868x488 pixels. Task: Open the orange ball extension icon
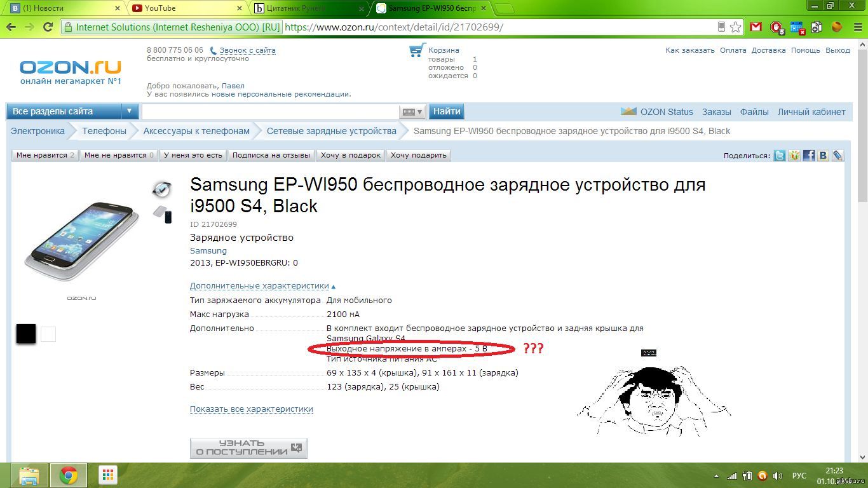(x=837, y=27)
